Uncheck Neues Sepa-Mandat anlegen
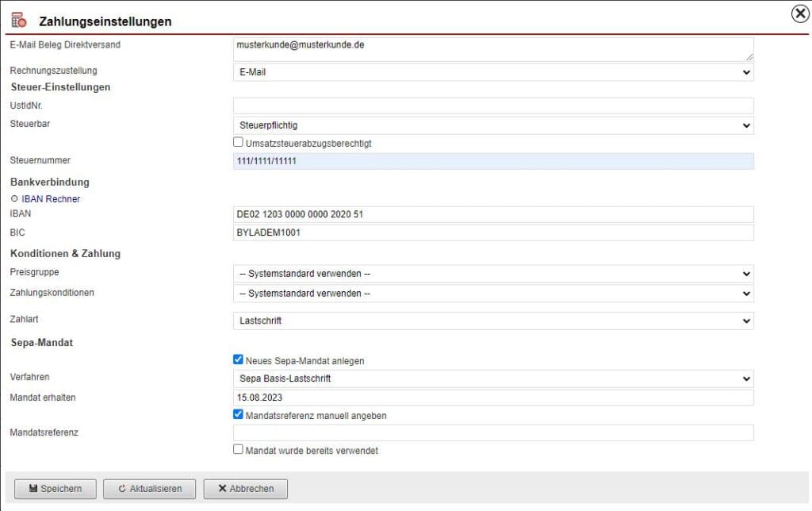This screenshot has height=511, width=812. pos(238,359)
